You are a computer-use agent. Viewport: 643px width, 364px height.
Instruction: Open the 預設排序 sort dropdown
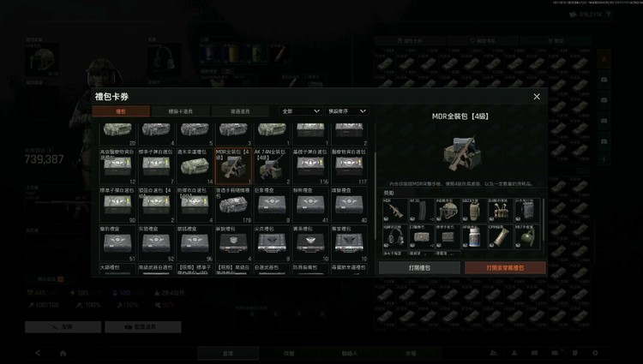pyautogui.click(x=347, y=111)
